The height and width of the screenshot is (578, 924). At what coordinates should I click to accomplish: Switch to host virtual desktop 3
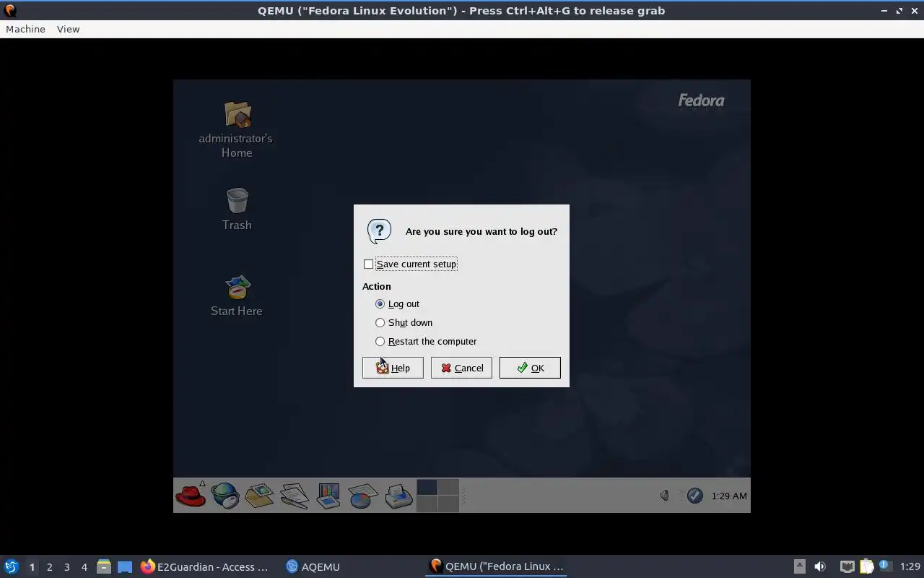point(66,567)
